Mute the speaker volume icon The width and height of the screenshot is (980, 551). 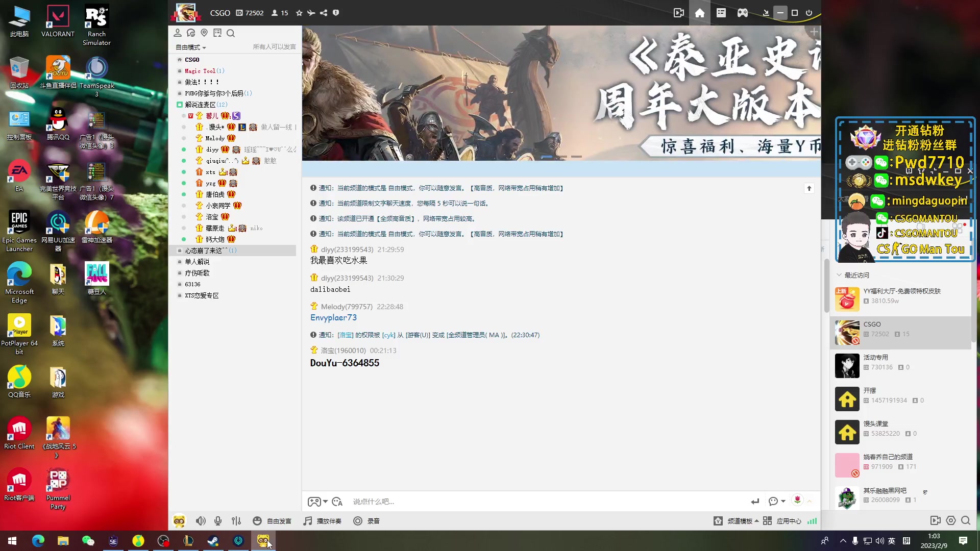(201, 521)
